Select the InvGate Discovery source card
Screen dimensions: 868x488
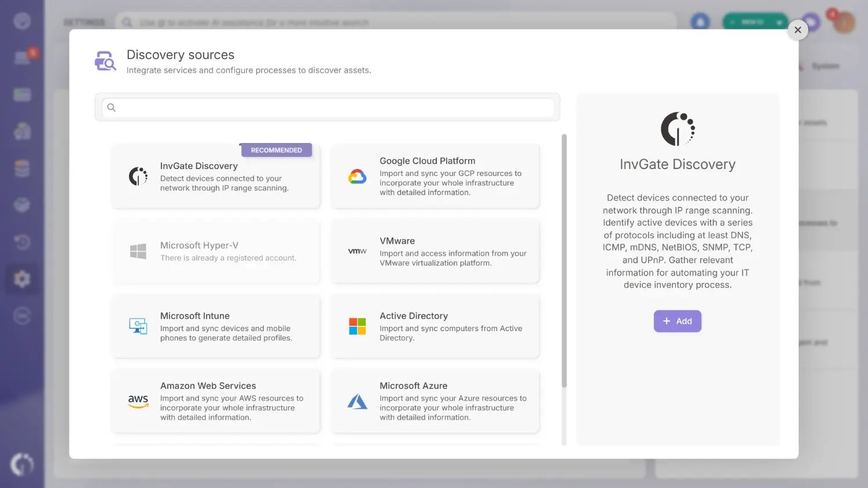(x=215, y=176)
